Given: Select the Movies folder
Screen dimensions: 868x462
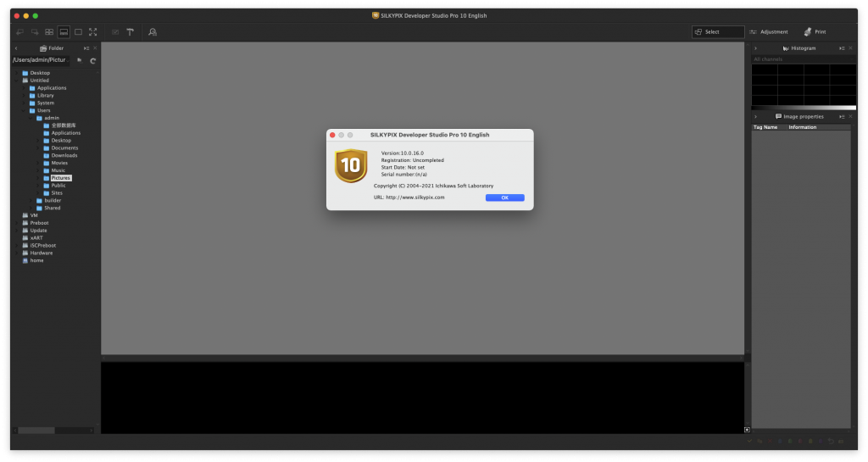Looking at the screenshot, I should [59, 163].
